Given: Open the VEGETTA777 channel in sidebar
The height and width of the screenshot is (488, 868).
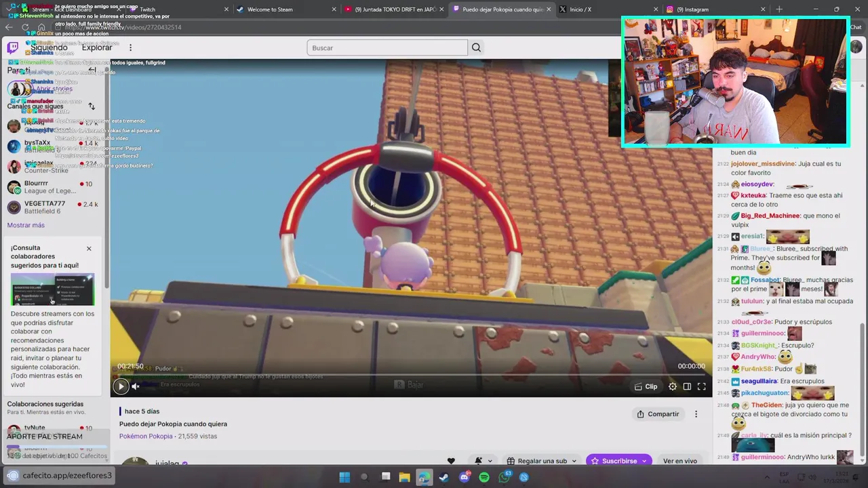Looking at the screenshot, I should 54,207.
